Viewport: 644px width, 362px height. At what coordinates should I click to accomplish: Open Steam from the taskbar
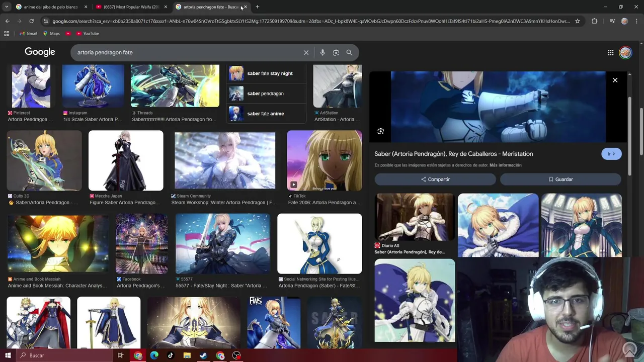click(203, 355)
